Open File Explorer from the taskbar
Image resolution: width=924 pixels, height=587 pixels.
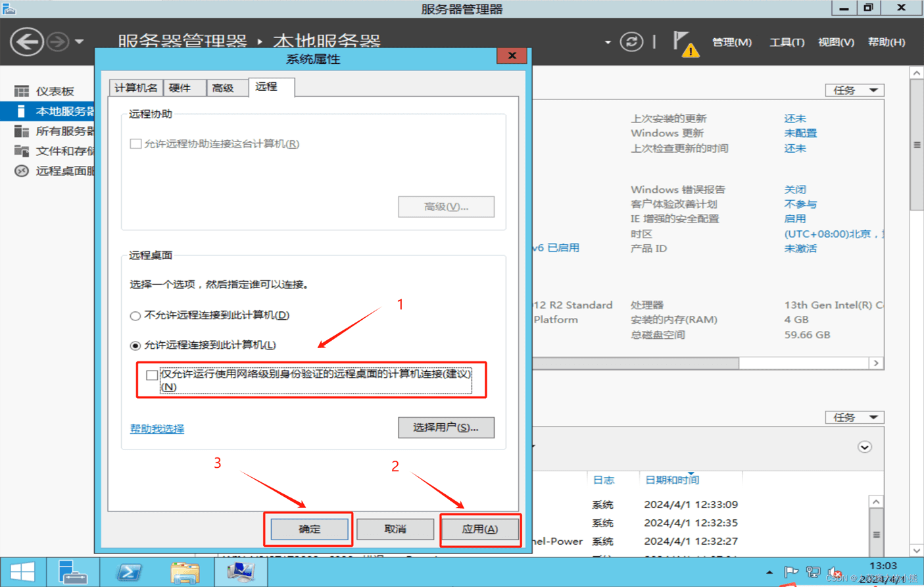[x=185, y=572]
